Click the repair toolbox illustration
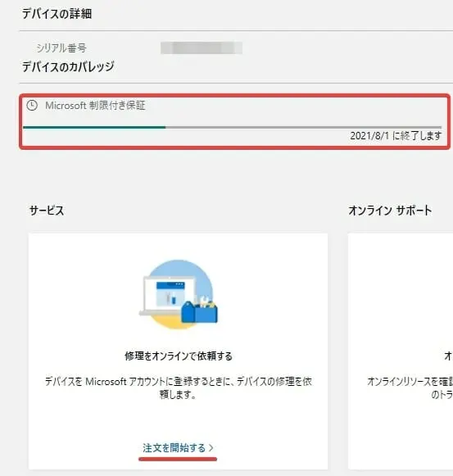Image resolution: width=453 pixels, height=476 pixels. (179, 294)
